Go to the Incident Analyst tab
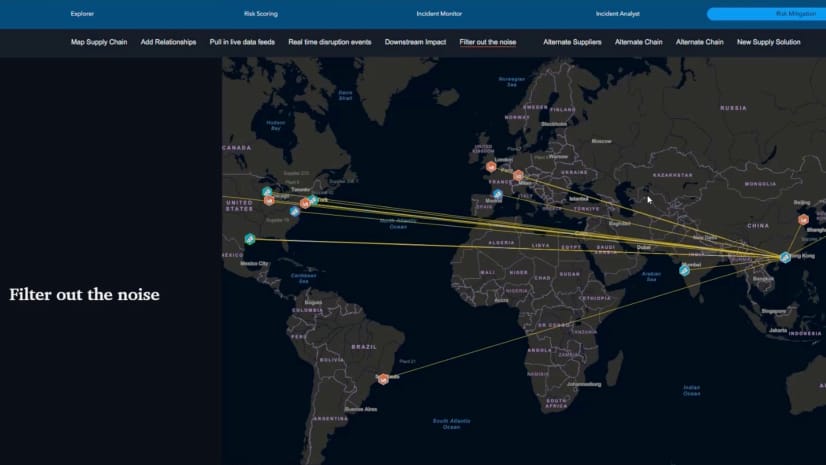Viewport: 826px width, 465px height. [x=617, y=14]
